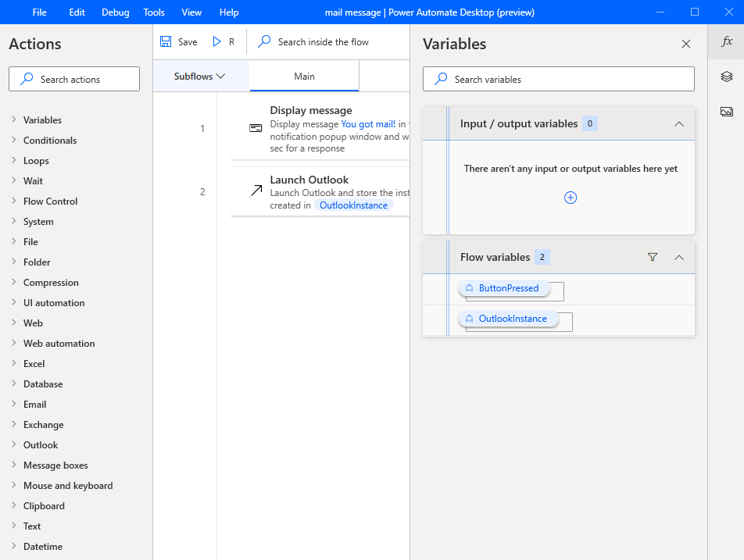Filter flow variables with funnel icon
The image size is (744, 560).
tap(653, 257)
